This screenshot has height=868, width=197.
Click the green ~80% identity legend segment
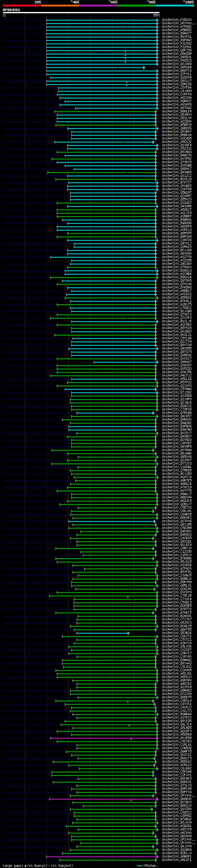[137, 6]
